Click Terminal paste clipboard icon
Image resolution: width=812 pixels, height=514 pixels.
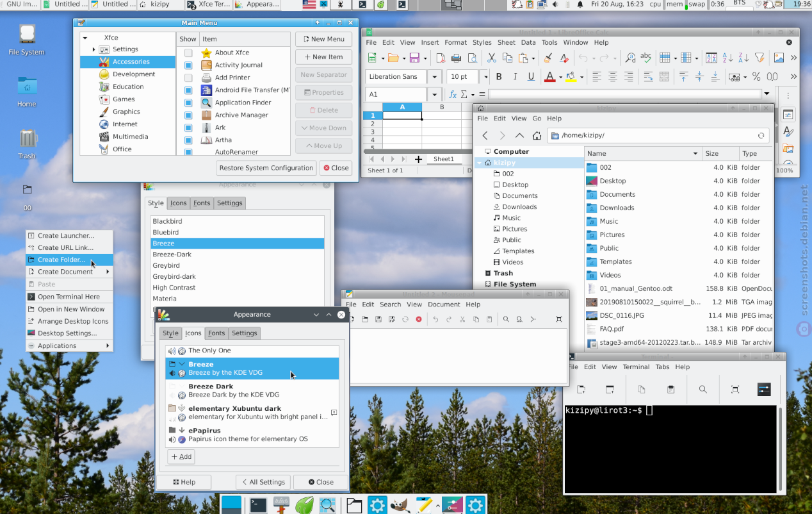click(x=670, y=389)
